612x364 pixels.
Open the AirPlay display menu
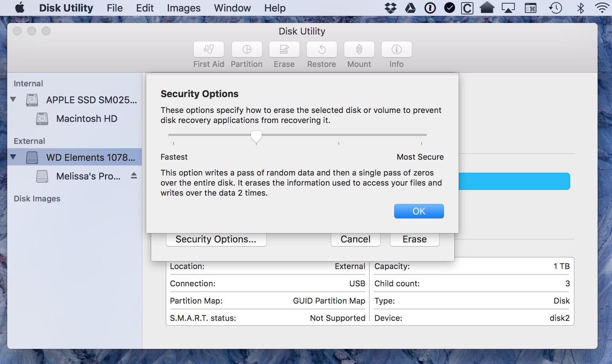tap(508, 8)
